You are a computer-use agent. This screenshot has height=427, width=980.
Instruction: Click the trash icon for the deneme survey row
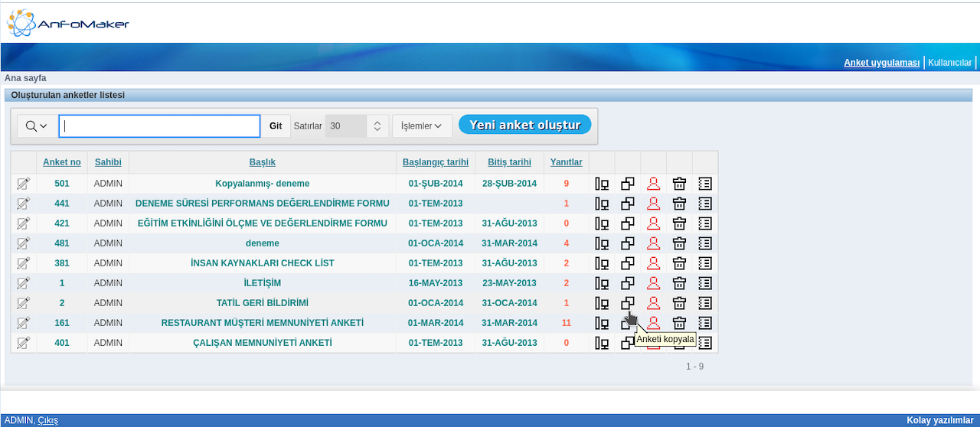(x=679, y=243)
